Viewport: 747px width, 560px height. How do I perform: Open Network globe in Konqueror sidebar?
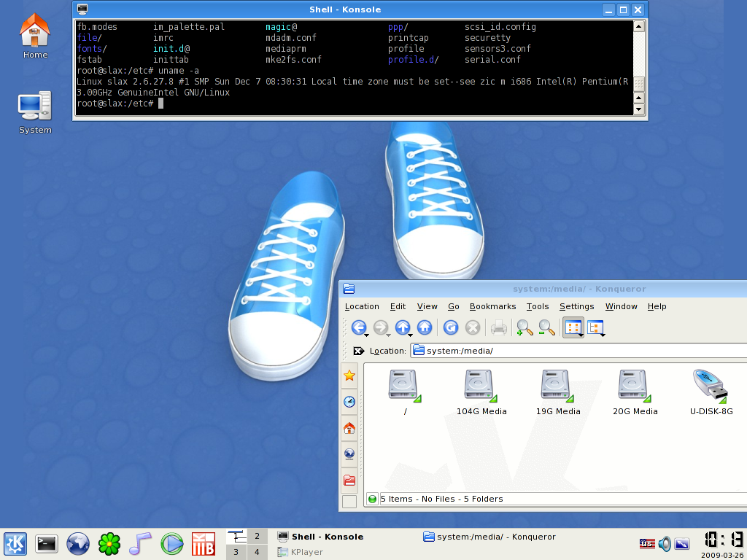pyautogui.click(x=349, y=454)
